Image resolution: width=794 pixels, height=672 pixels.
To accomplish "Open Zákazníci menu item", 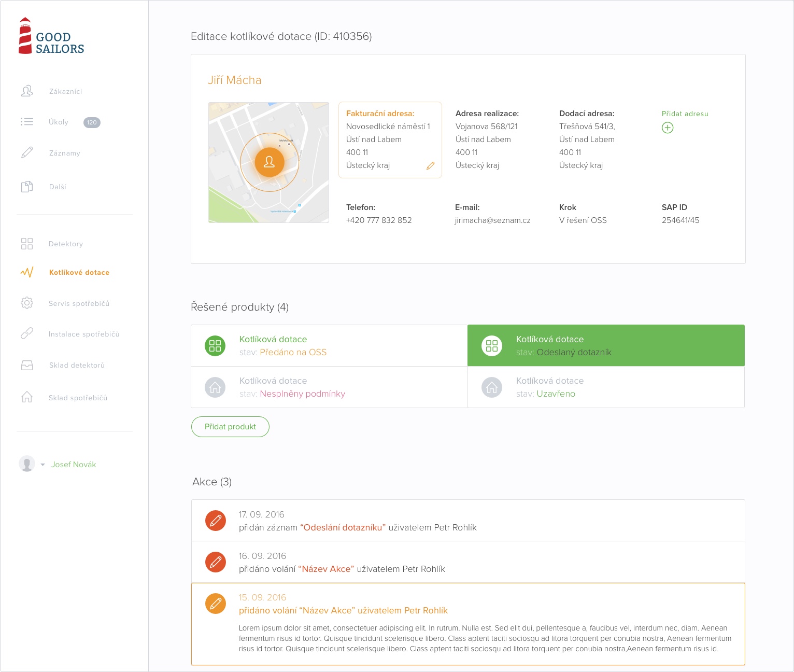I will (x=65, y=91).
